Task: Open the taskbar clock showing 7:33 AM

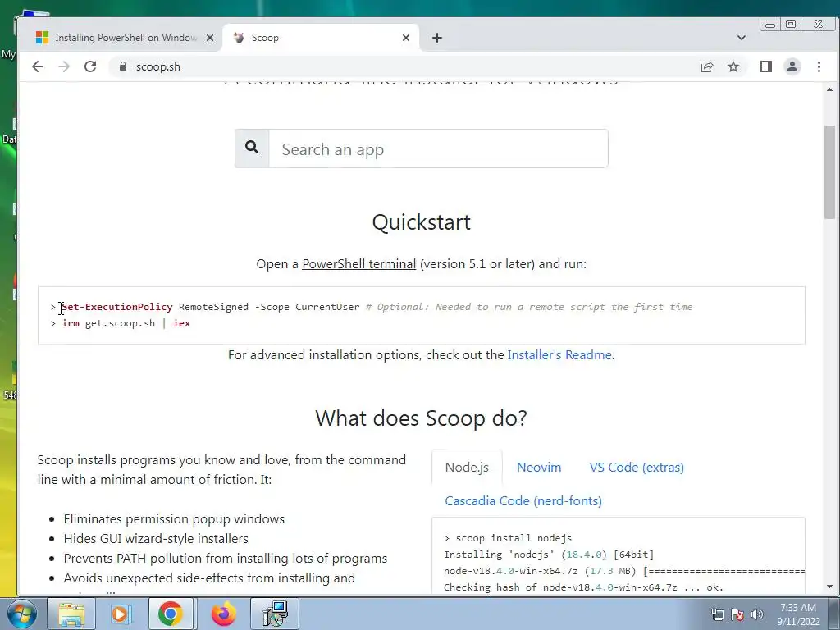Action: 798,614
